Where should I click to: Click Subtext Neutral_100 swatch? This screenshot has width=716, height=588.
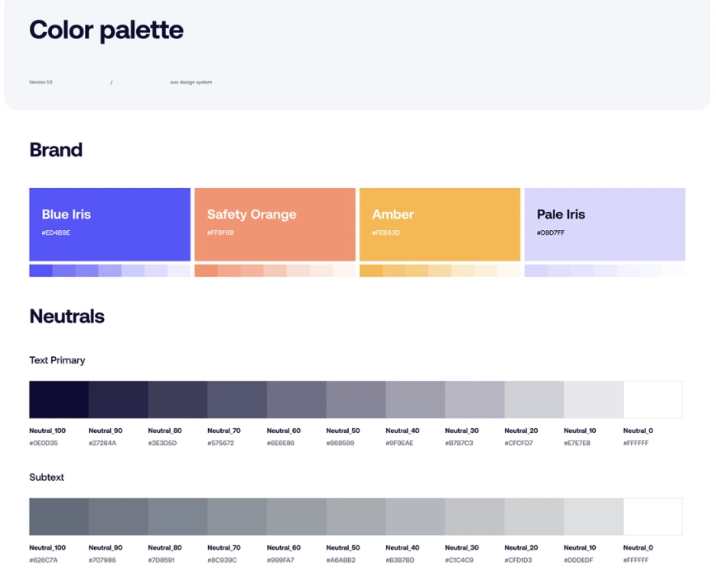tap(59, 517)
